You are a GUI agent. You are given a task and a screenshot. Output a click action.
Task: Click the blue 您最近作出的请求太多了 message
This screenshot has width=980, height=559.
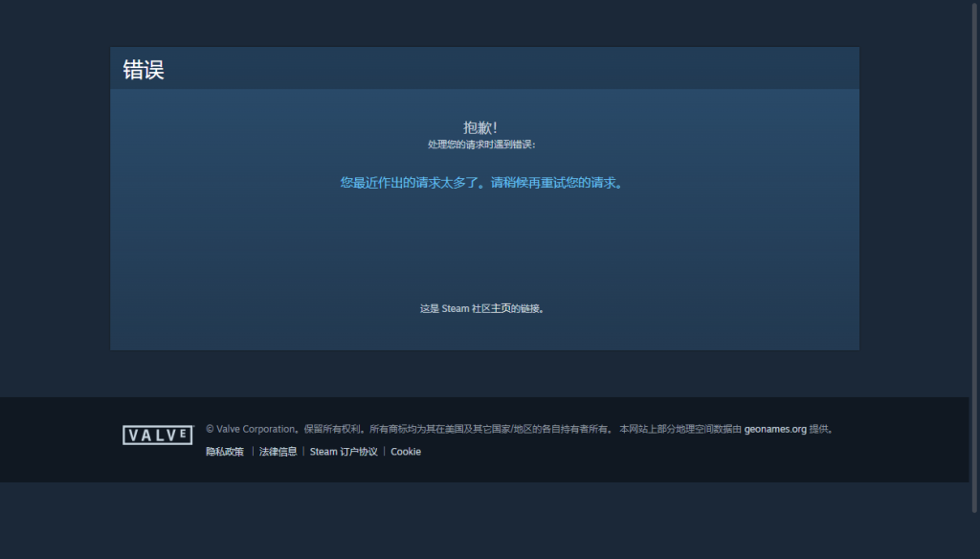pos(413,183)
